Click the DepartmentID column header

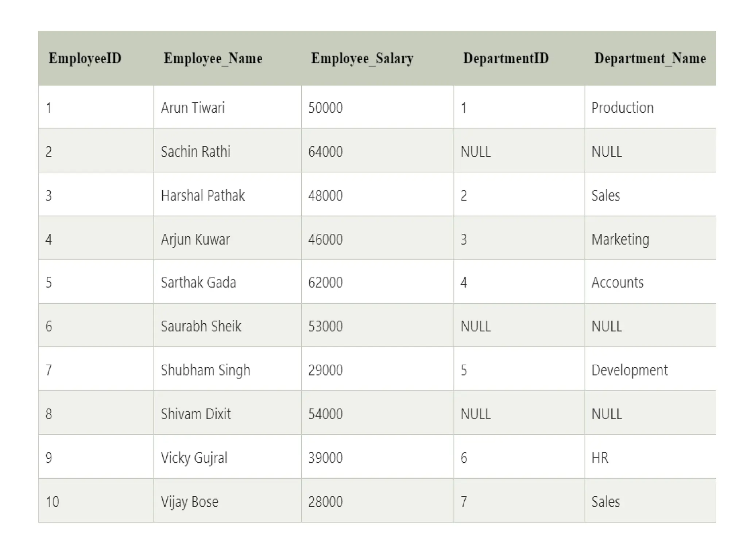pos(506,58)
